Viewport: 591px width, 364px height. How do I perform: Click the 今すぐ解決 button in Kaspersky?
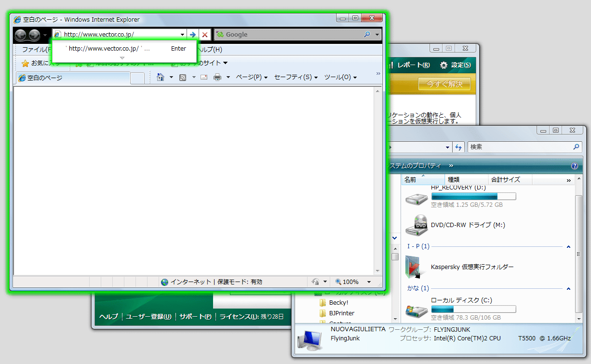point(444,84)
